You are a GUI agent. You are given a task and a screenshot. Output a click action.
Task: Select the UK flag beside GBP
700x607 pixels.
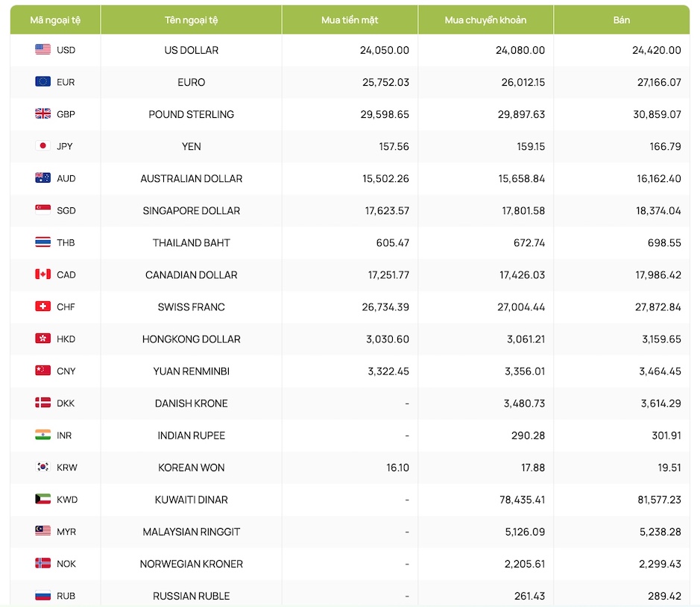pos(42,114)
